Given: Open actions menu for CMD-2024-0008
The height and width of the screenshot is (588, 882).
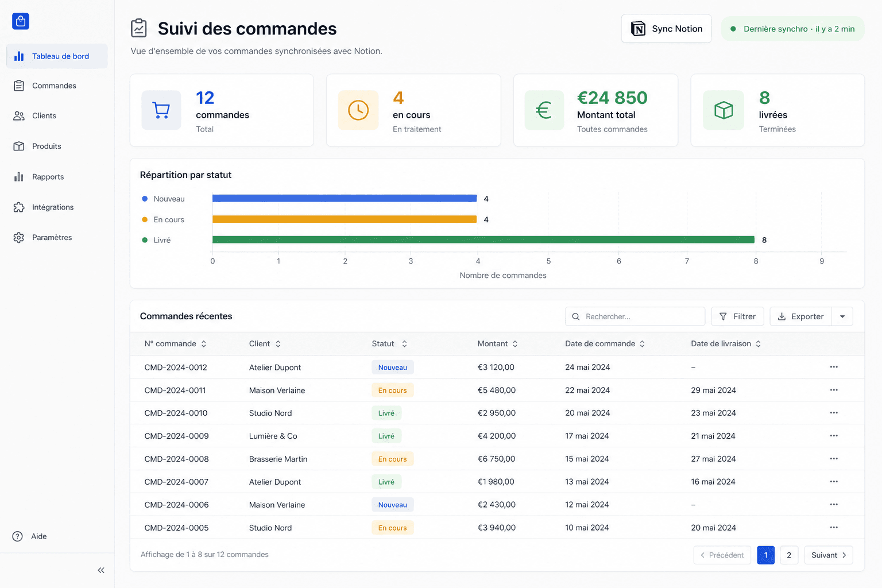Looking at the screenshot, I should point(834,459).
